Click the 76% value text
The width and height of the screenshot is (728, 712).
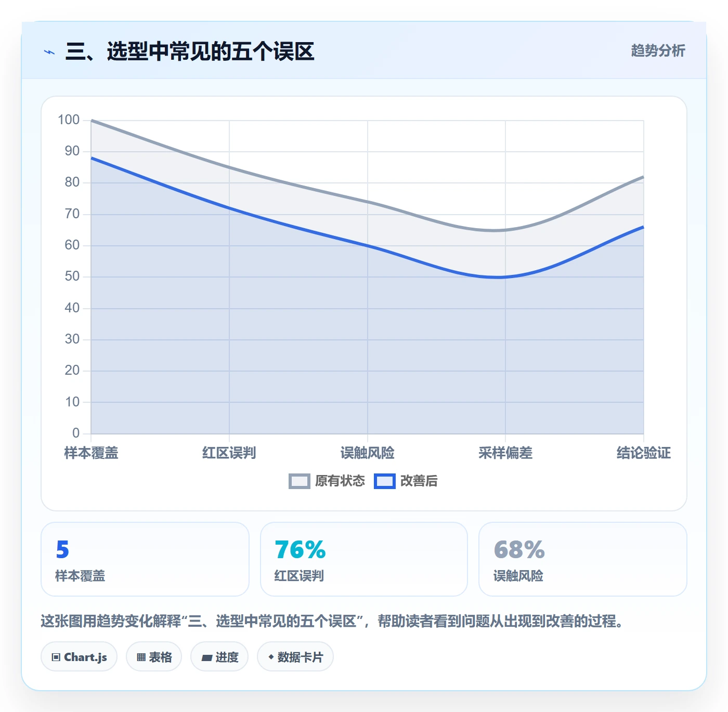click(x=300, y=550)
